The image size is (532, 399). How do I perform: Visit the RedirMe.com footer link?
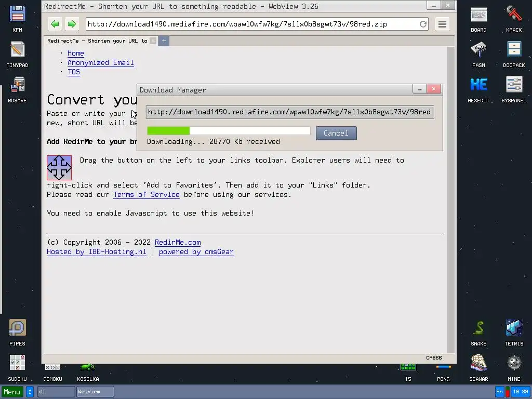tap(178, 242)
